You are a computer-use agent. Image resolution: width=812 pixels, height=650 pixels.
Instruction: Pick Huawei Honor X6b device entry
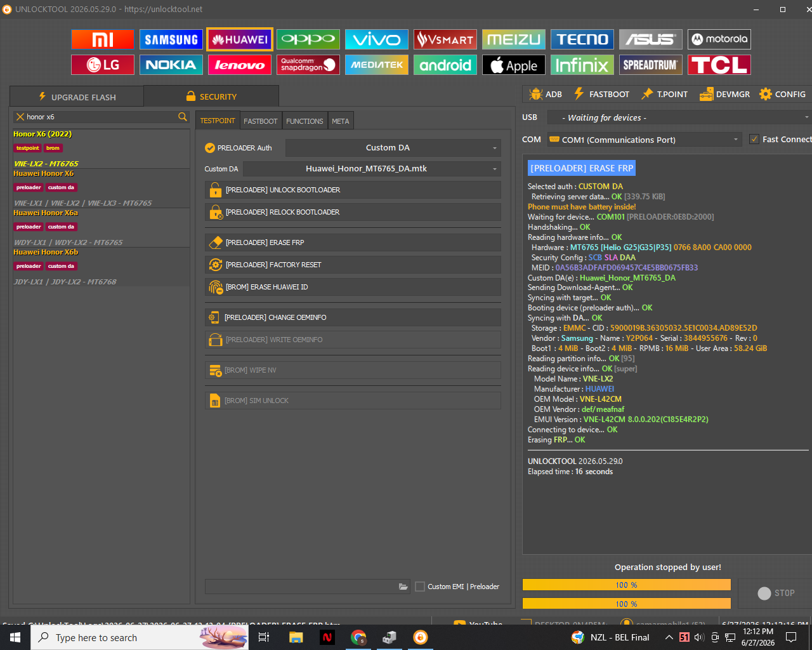pos(101,267)
